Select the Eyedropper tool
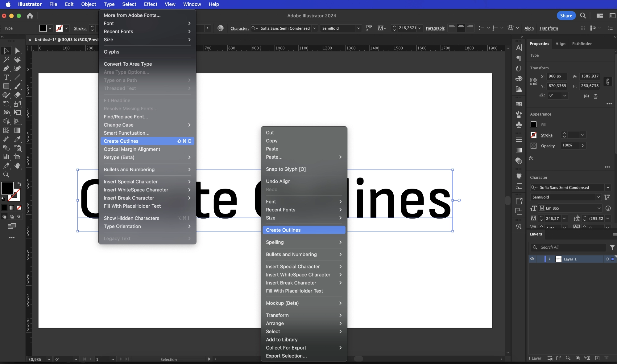617x364 pixels. (18, 139)
